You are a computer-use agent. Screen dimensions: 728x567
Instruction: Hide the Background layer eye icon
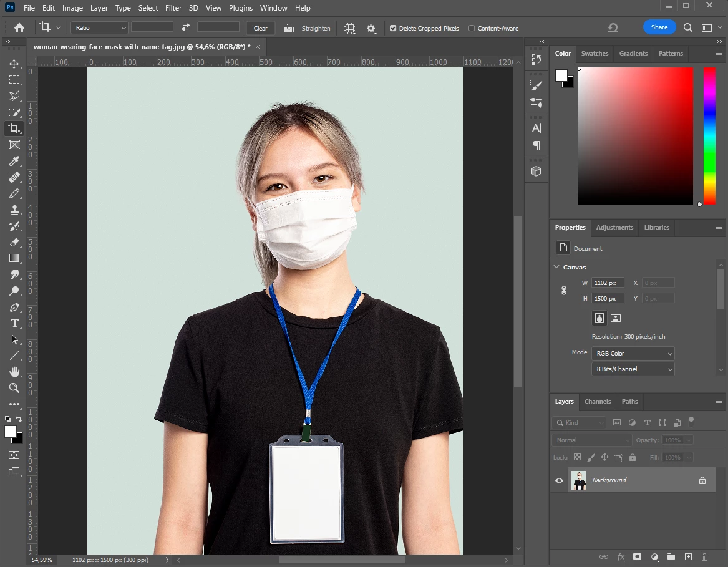point(560,480)
